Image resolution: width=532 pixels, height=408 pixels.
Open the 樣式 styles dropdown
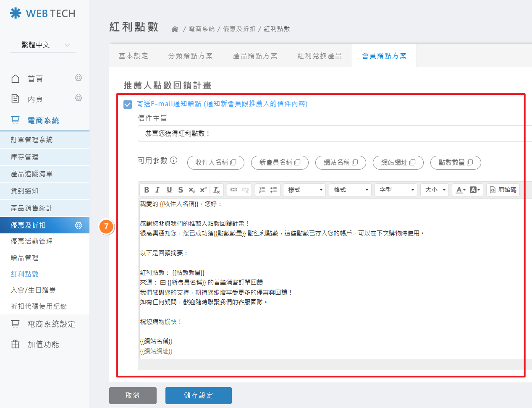305,190
